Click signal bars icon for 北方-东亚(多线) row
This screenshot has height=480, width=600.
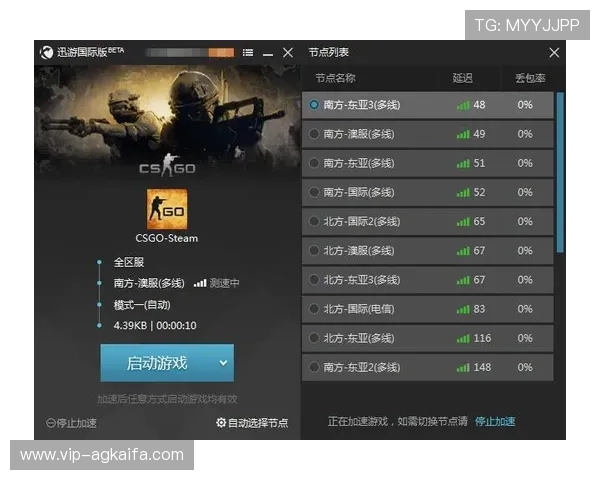(x=463, y=338)
